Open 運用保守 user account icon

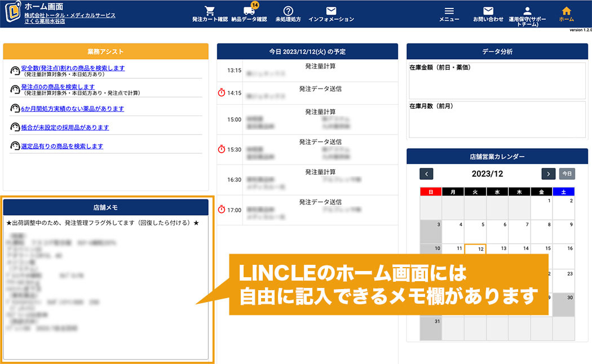point(527,11)
